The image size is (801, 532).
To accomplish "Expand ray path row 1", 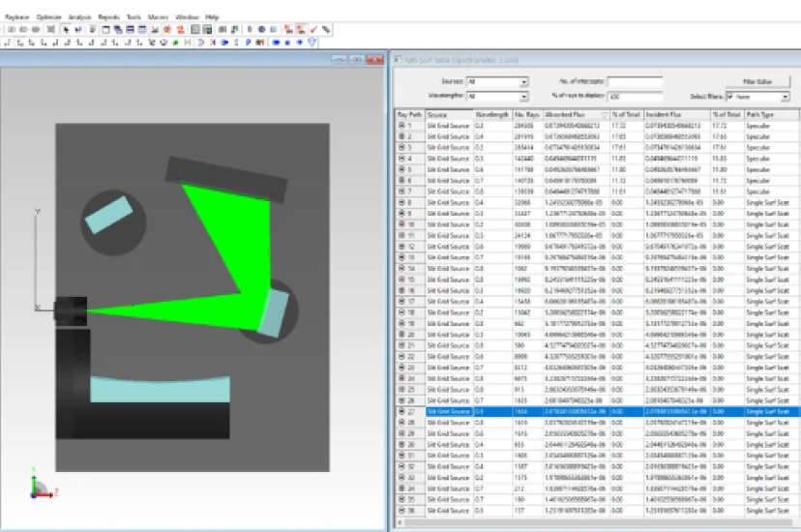I will (401, 126).
